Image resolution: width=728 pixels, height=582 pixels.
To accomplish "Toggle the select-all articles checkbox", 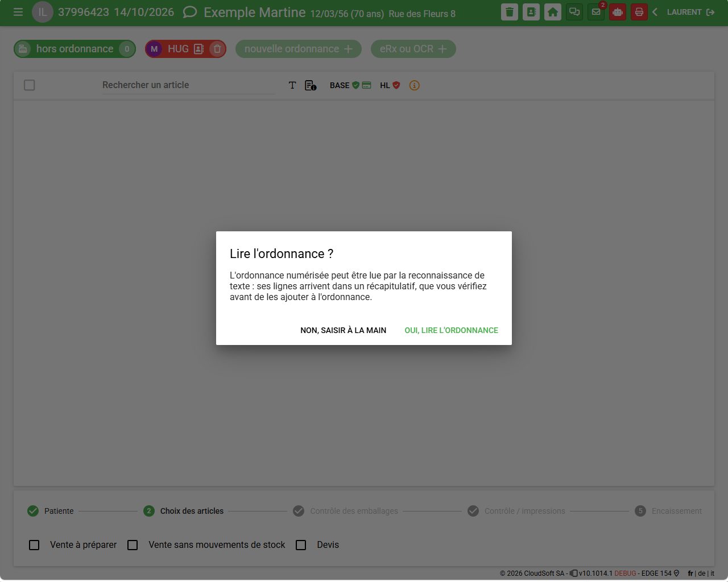I will tap(30, 85).
